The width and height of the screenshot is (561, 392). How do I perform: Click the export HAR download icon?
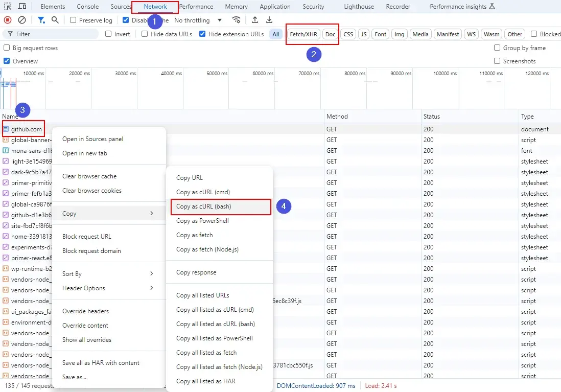click(x=269, y=20)
